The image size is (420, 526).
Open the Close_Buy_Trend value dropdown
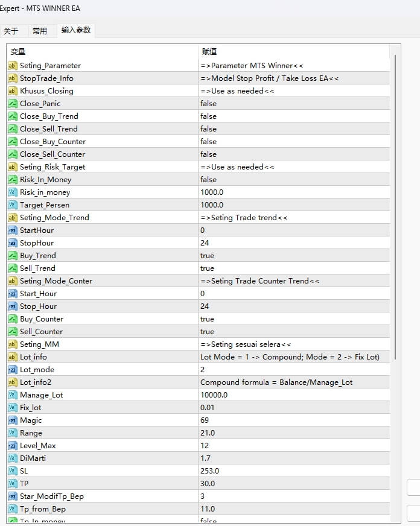point(208,116)
